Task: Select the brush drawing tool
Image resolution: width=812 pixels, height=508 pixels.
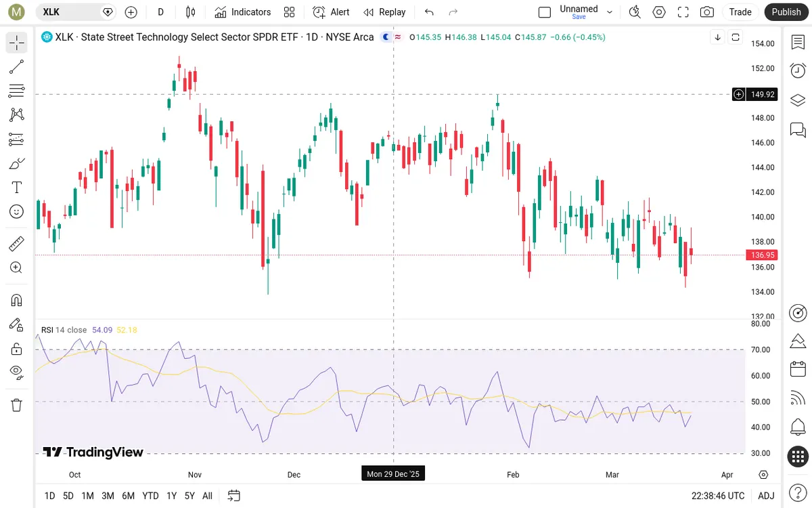Action: point(17,163)
